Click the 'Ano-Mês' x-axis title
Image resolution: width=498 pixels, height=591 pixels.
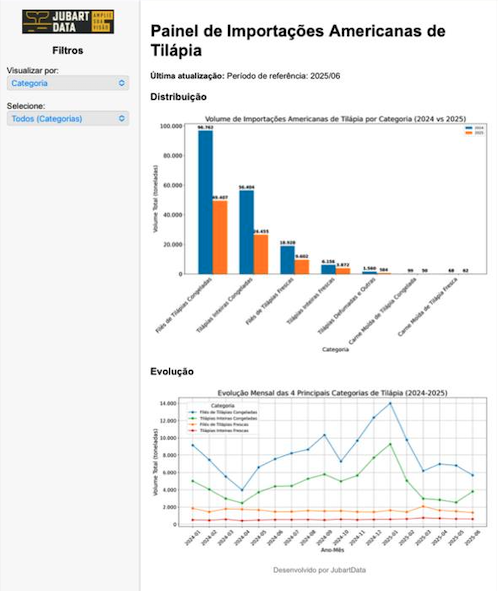tap(332, 550)
